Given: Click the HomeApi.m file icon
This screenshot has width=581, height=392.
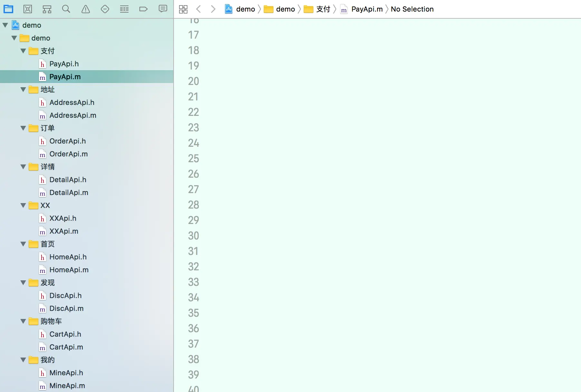Looking at the screenshot, I should coord(42,270).
